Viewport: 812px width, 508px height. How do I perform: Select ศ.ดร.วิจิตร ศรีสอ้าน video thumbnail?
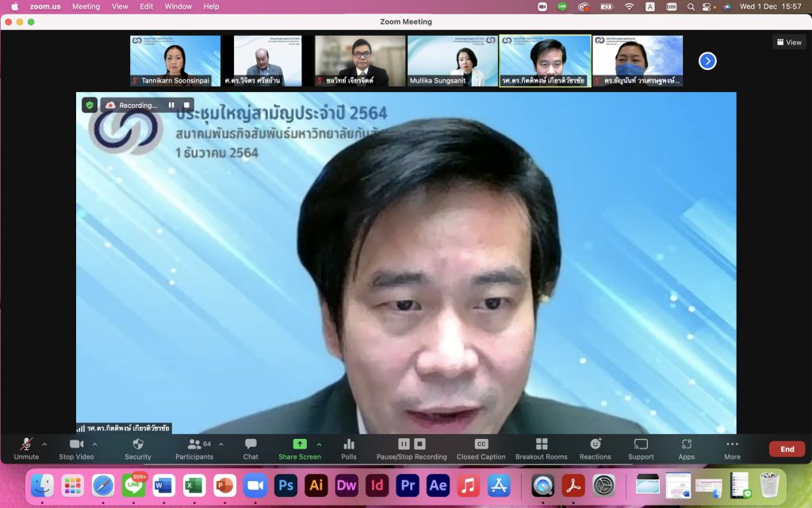pyautogui.click(x=268, y=60)
